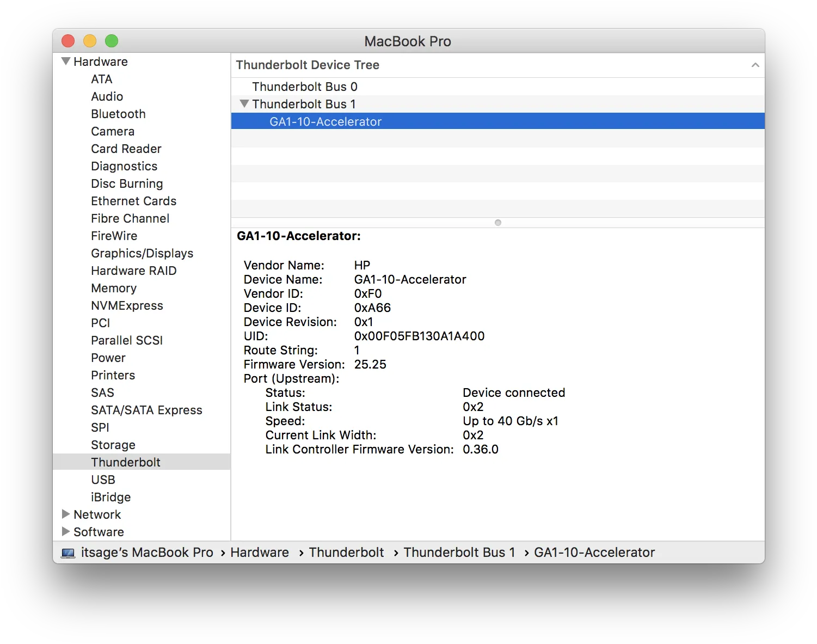Open Diagnostics in the sidebar
Viewport: 817px width, 644px height.
(124, 166)
